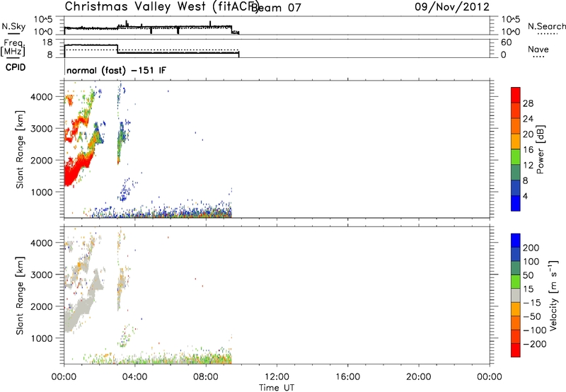Pick the red top segment of Power colorbar
566x392 pixels.
pos(516,96)
